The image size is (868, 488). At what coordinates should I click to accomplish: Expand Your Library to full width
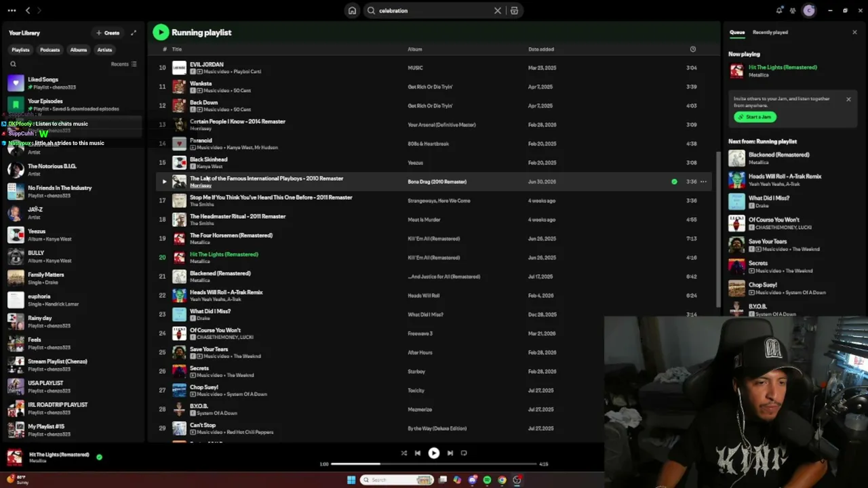point(134,33)
